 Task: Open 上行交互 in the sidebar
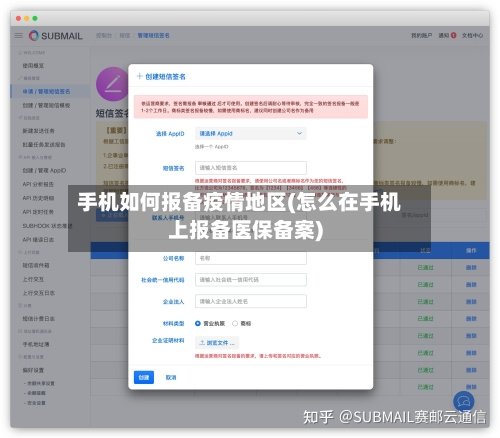pos(33,279)
